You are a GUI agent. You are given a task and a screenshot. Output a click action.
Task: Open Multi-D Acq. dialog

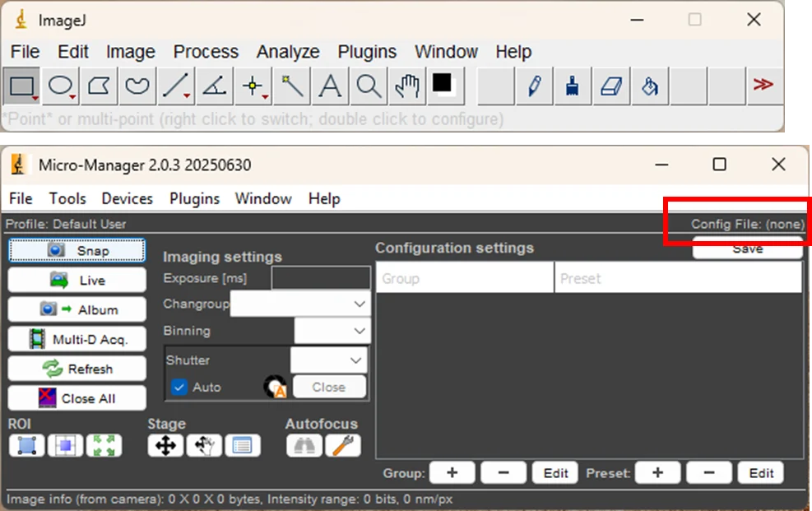(77, 339)
